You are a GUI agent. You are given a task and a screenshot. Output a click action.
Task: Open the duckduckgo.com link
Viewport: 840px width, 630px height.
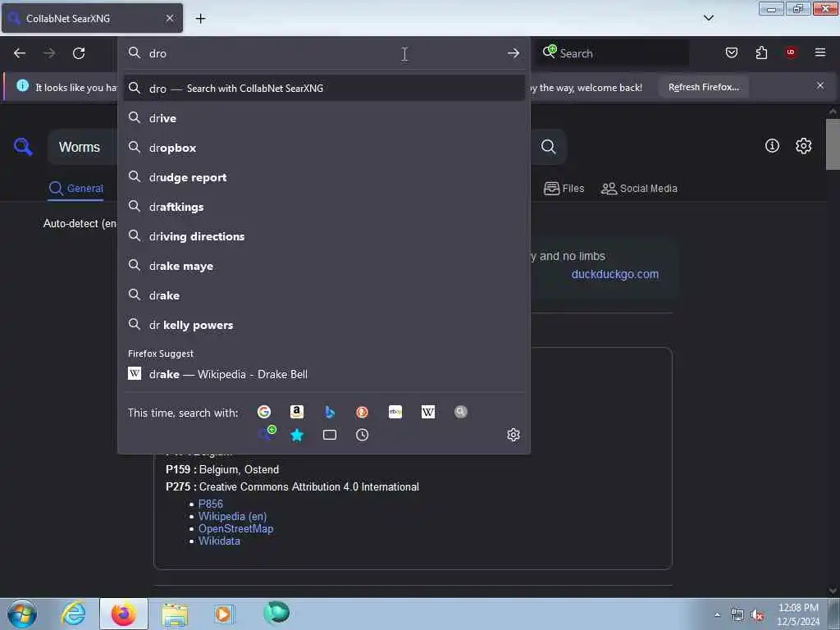(615, 274)
